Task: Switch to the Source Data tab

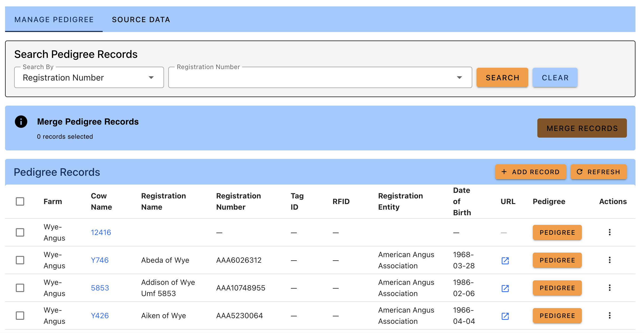Action: 141,19
